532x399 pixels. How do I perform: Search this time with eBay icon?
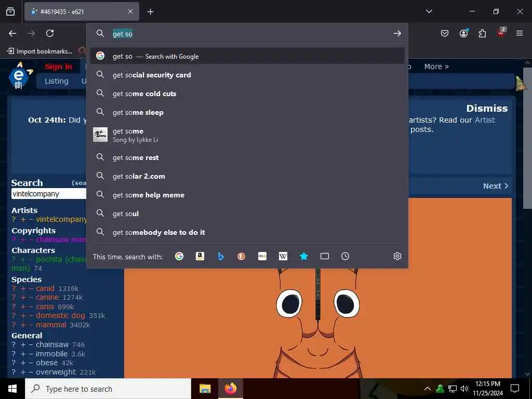click(262, 256)
